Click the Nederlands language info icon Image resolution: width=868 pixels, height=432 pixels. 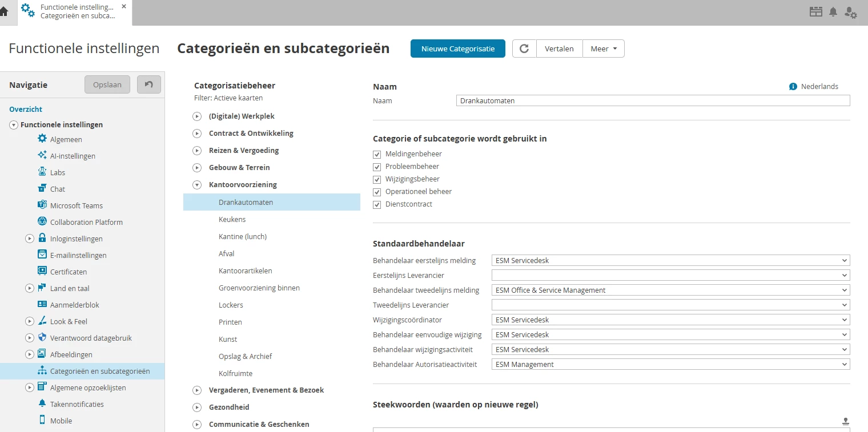point(793,87)
